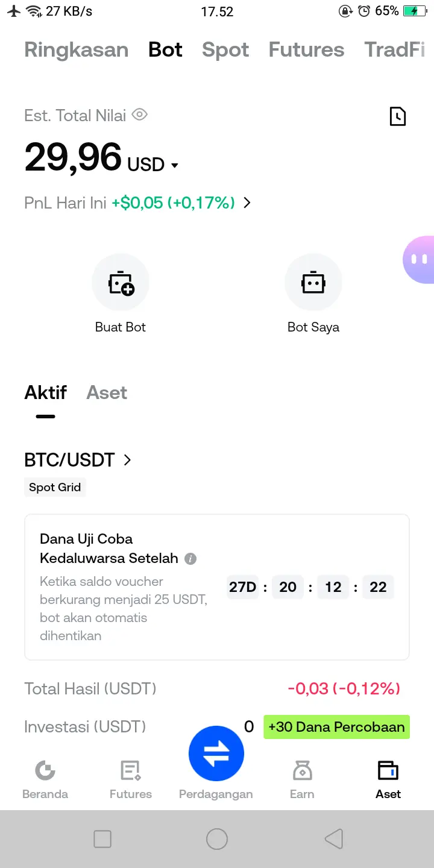
Task: Select the Aset sub-tab
Action: 107,393
